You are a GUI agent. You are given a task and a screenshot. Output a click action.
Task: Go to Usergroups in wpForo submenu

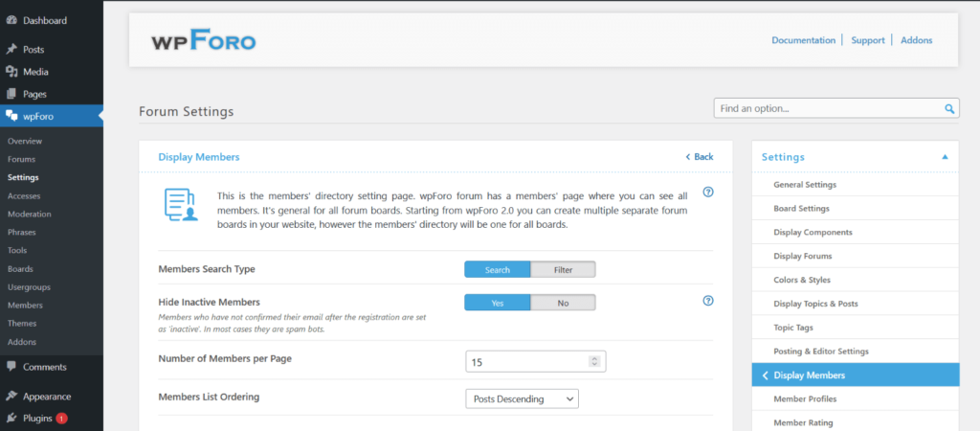pyautogui.click(x=29, y=286)
